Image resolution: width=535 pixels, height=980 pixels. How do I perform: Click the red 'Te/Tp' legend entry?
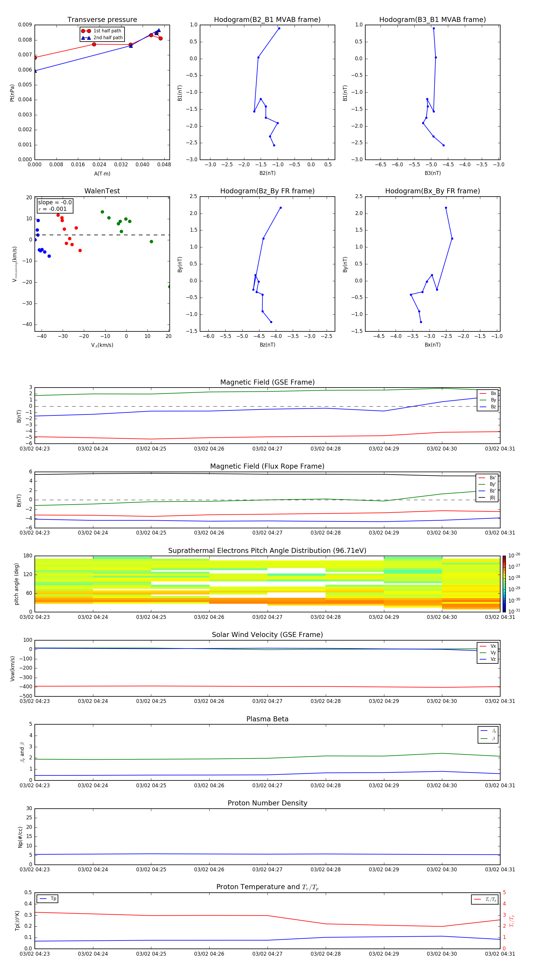point(485,899)
